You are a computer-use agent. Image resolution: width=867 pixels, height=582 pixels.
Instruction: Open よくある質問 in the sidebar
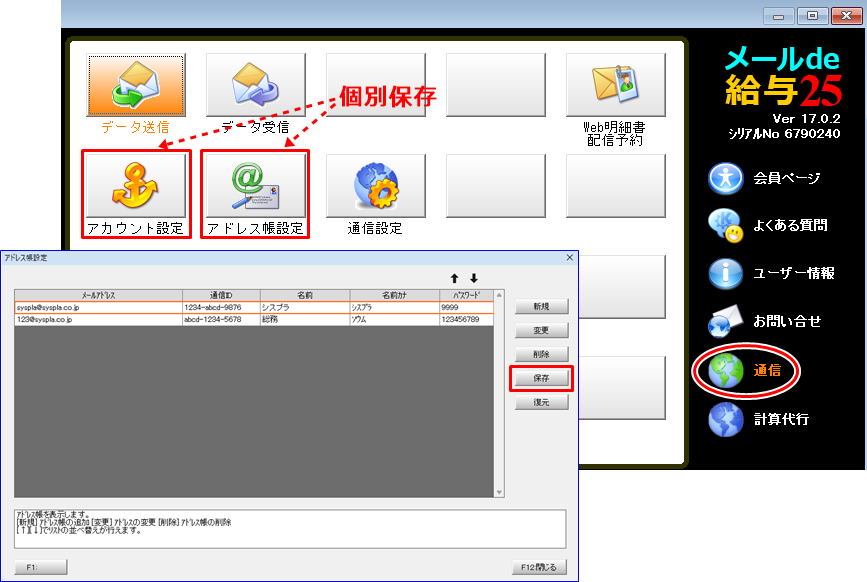click(x=726, y=226)
